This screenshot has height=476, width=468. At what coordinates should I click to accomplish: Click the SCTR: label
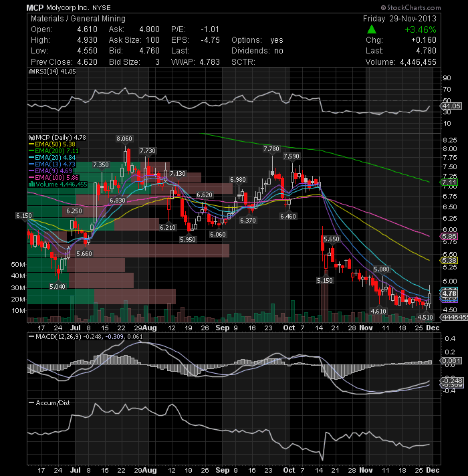pos(243,62)
